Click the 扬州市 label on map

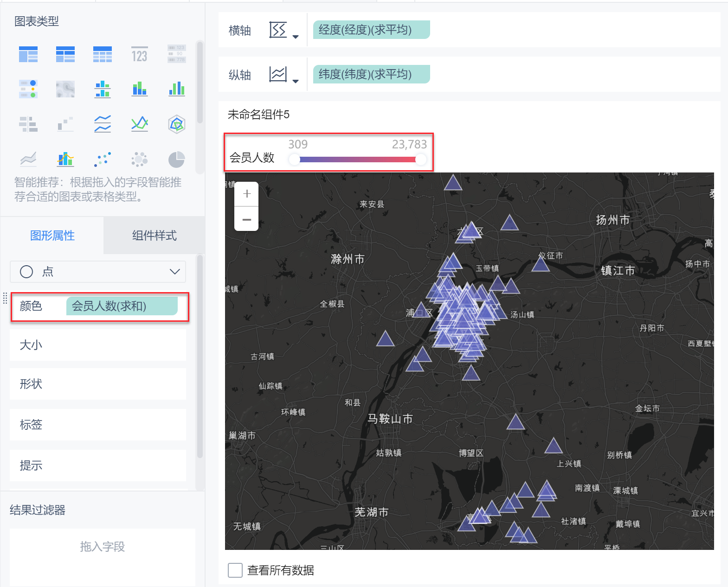click(613, 220)
